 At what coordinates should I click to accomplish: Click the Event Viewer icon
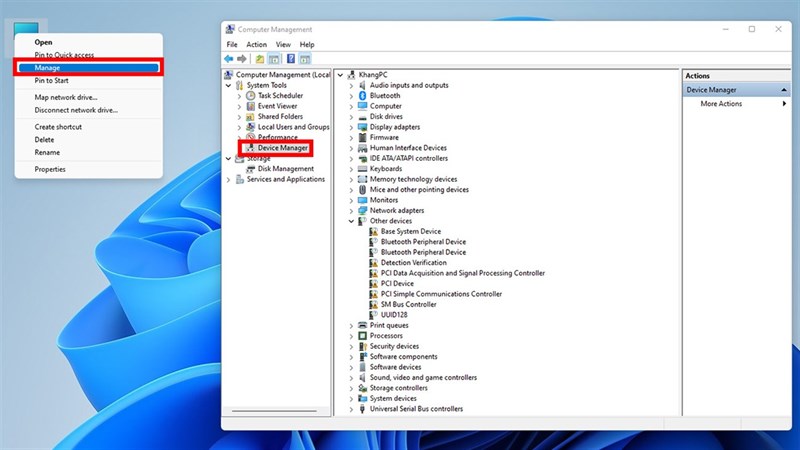(x=251, y=106)
